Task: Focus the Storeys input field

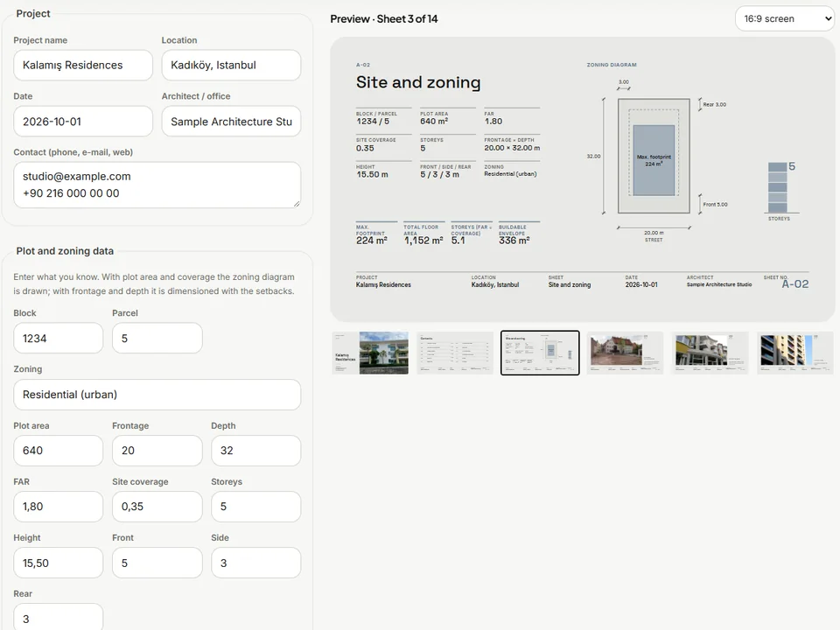Action: click(256, 507)
